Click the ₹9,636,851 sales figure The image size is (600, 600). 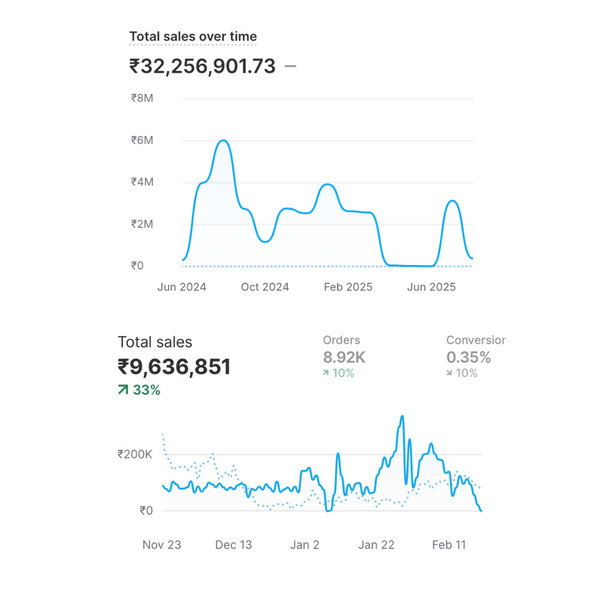pyautogui.click(x=174, y=367)
